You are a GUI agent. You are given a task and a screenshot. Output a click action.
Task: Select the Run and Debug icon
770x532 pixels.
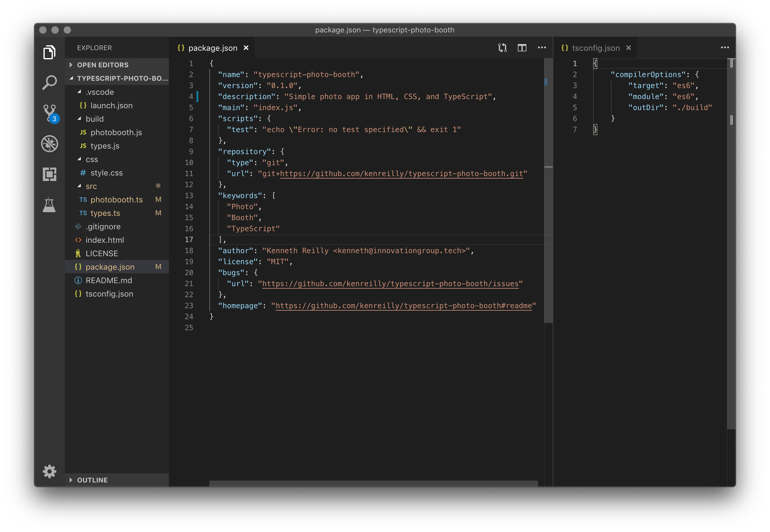click(x=49, y=144)
